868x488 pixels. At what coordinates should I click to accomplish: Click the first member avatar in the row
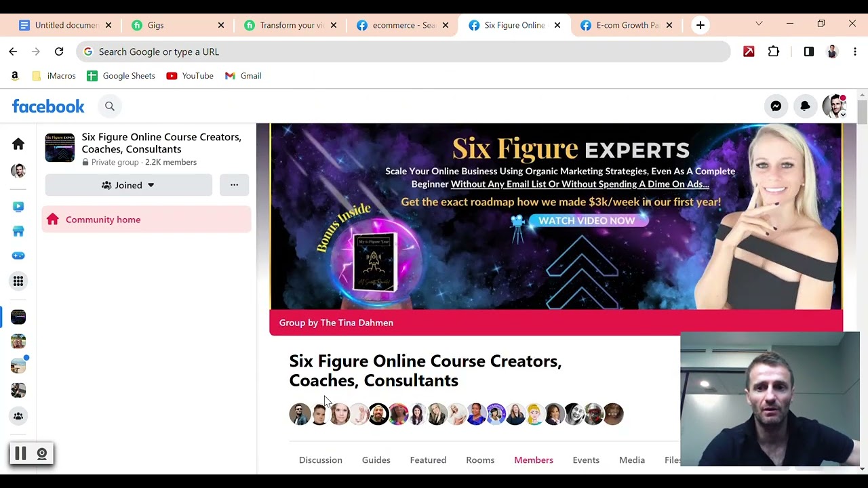[x=300, y=414]
